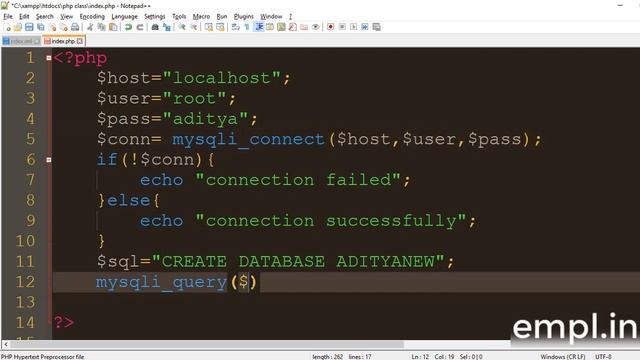Collapse the if block fold marker on line 6
Screen dimensions: 640x360
coord(49,160)
